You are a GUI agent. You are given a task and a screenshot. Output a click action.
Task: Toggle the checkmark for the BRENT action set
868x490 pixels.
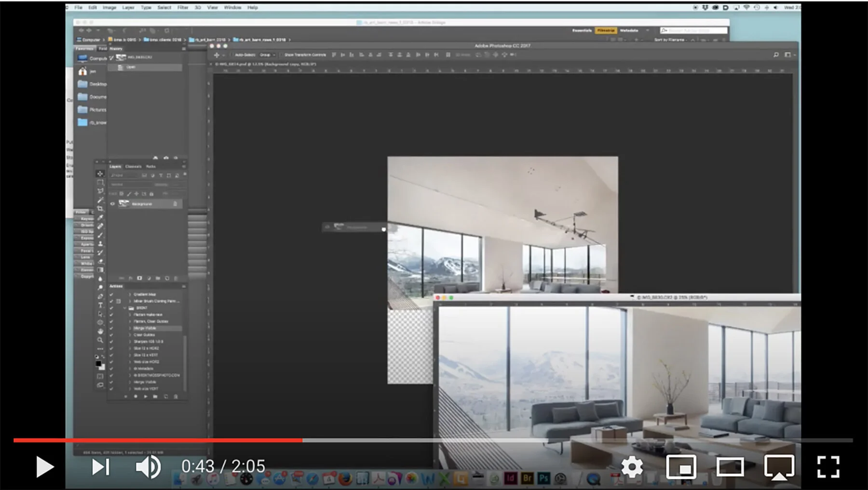tap(111, 308)
